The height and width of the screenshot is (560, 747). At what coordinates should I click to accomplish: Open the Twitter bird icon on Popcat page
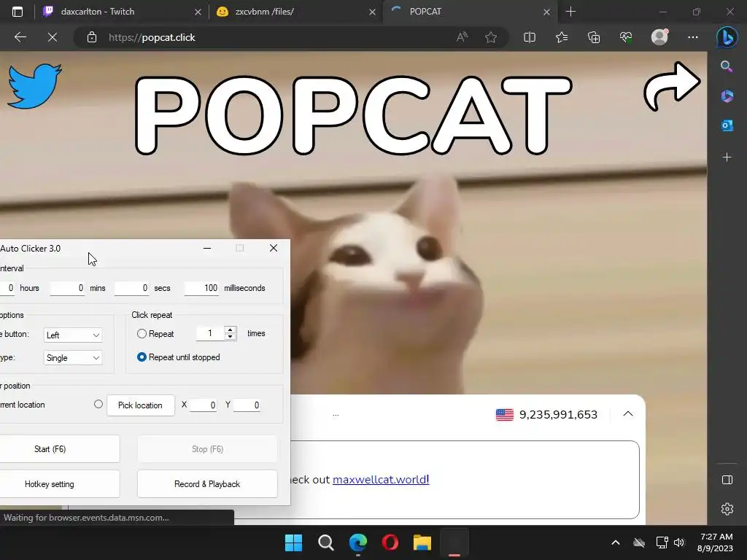(x=34, y=86)
